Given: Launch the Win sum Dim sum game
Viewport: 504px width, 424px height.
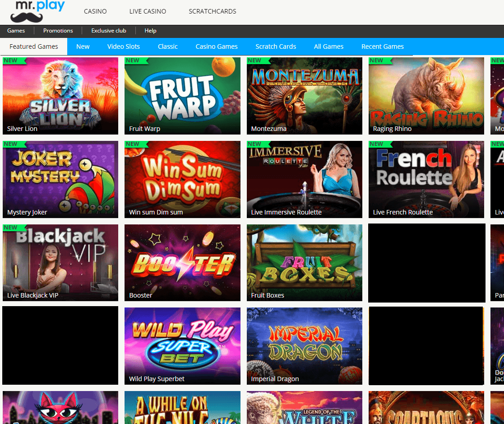Looking at the screenshot, I should [182, 179].
